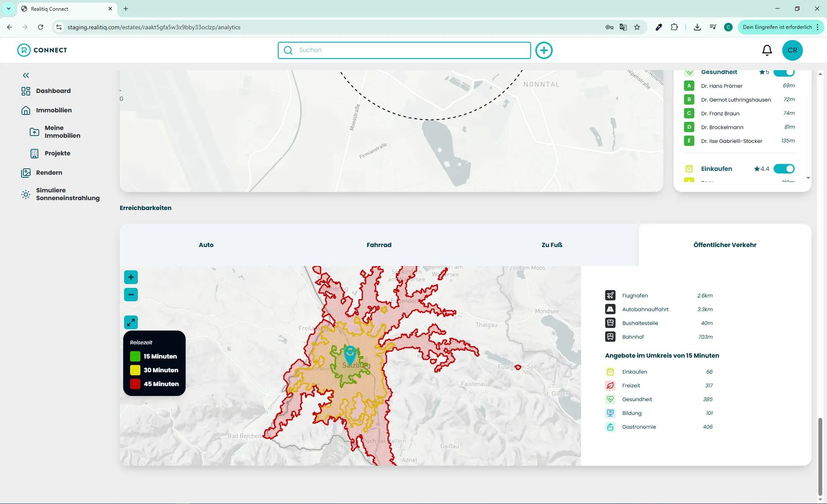Click the Immobilien house icon
The height and width of the screenshot is (504, 827).
pyautogui.click(x=26, y=110)
